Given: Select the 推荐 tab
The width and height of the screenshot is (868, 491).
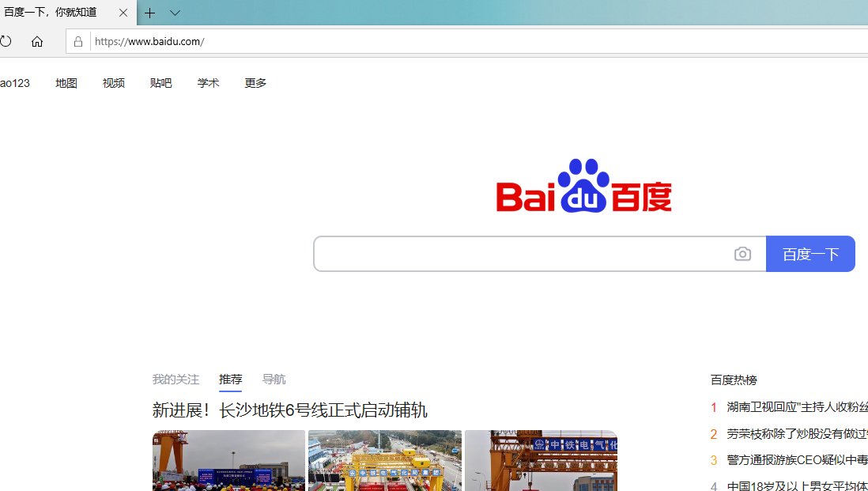Looking at the screenshot, I should point(230,380).
